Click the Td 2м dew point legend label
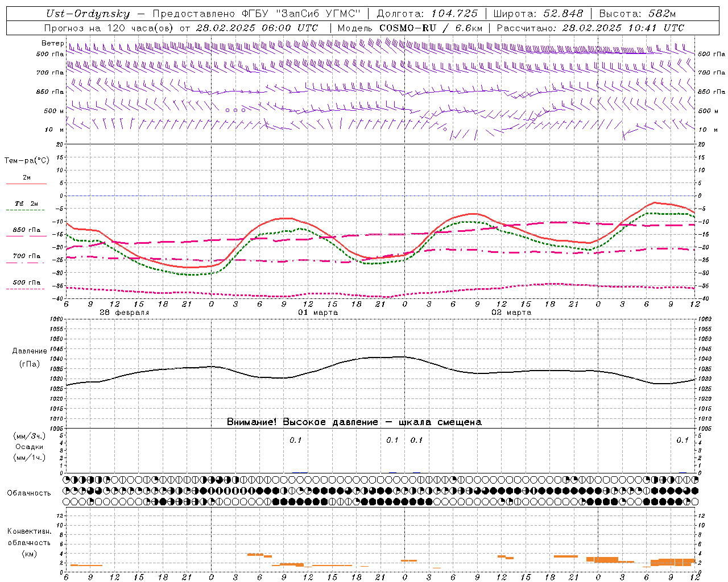Viewport: 728px width, 582px height. (x=27, y=203)
